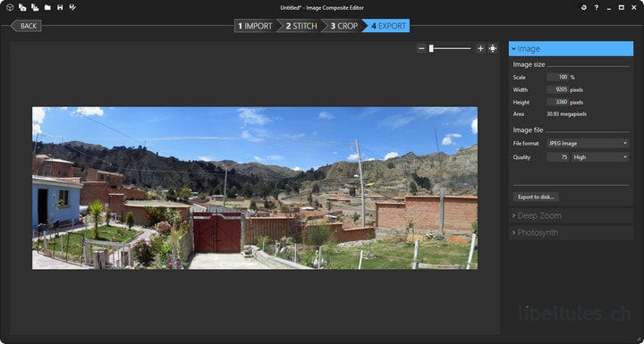Open an existing project with the folder icon
Viewport: 644px width, 344px height.
pos(47,7)
